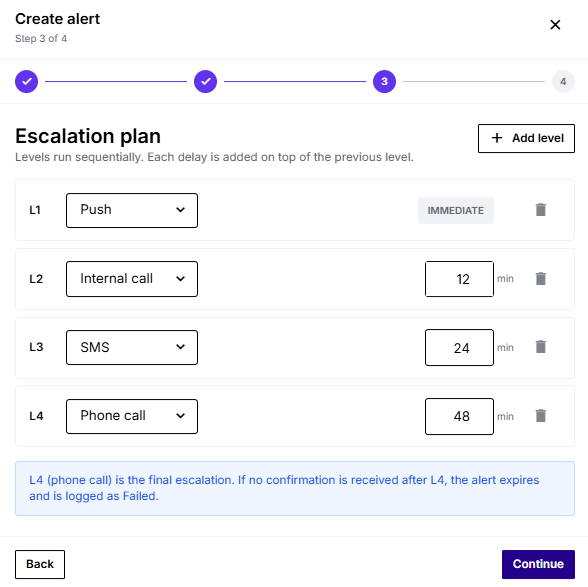This screenshot has width=588, height=587.
Task: Go to completed step two checkmark
Action: pyautogui.click(x=206, y=81)
